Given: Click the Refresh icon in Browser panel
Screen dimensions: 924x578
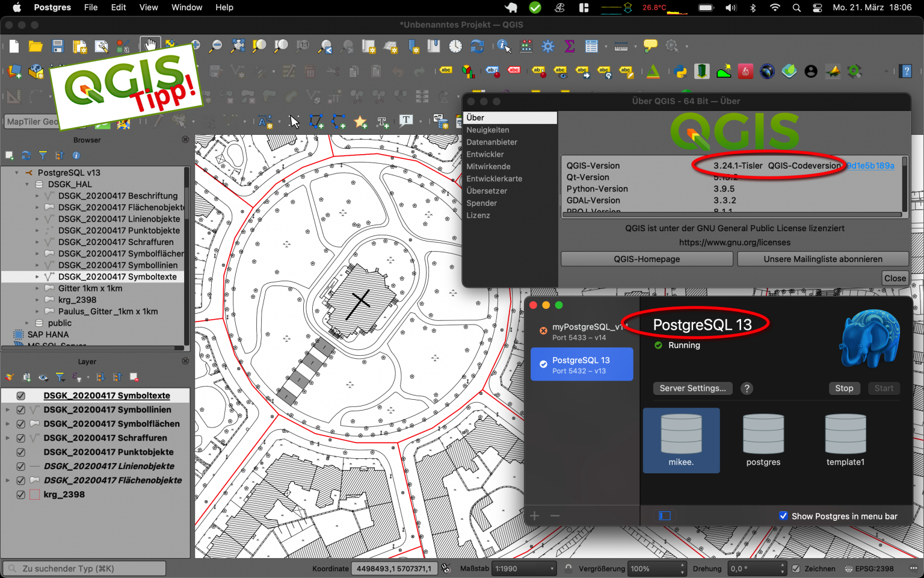Looking at the screenshot, I should click(26, 155).
